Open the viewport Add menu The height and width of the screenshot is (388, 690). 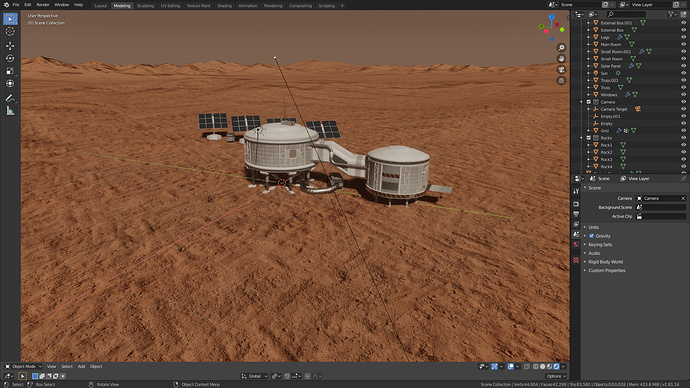click(x=81, y=366)
